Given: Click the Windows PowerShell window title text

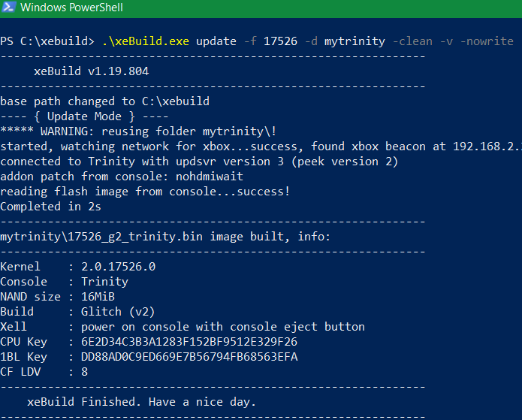Looking at the screenshot, I should (71, 8).
